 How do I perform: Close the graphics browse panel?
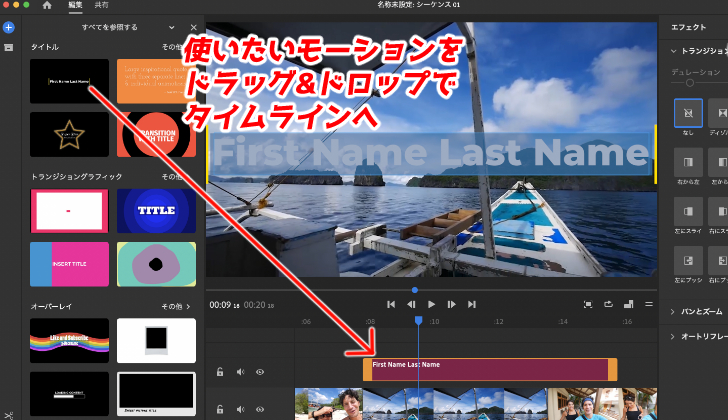(194, 27)
